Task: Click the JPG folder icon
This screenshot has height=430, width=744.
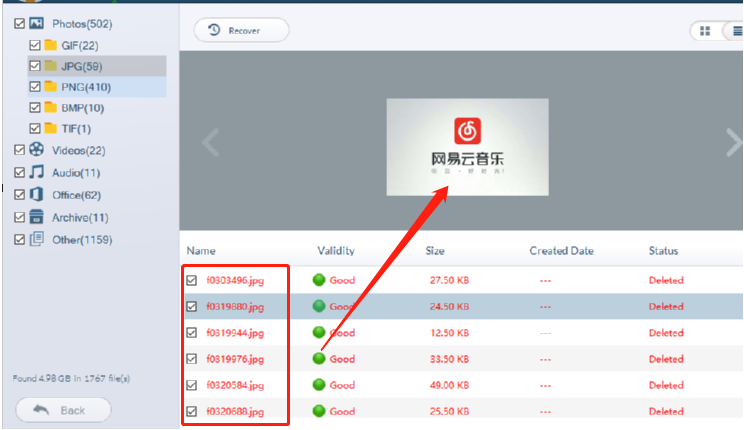Action: [x=51, y=65]
